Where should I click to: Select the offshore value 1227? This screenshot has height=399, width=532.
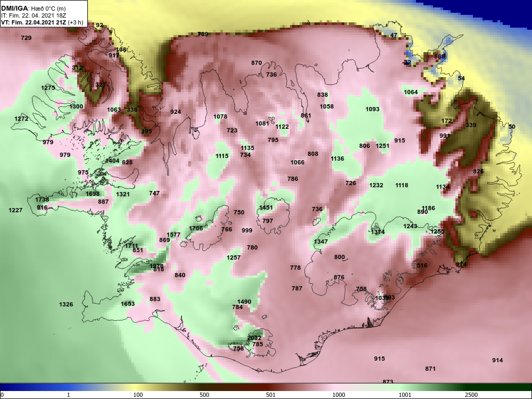[x=15, y=210]
